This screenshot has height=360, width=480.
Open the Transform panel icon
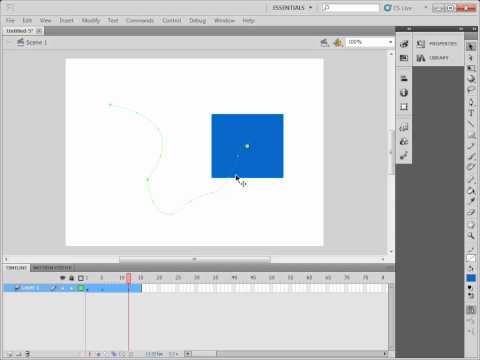point(404,107)
